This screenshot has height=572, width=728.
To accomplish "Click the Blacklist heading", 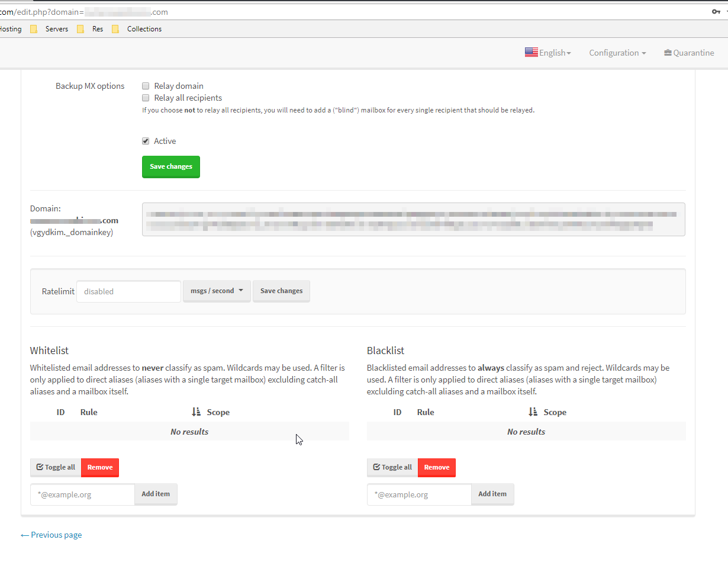I will click(386, 351).
